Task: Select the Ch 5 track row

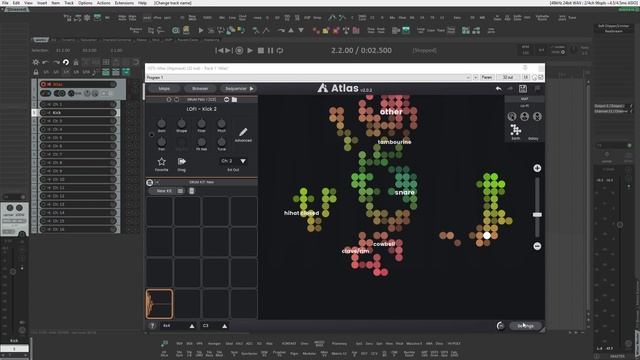Action: (x=78, y=138)
